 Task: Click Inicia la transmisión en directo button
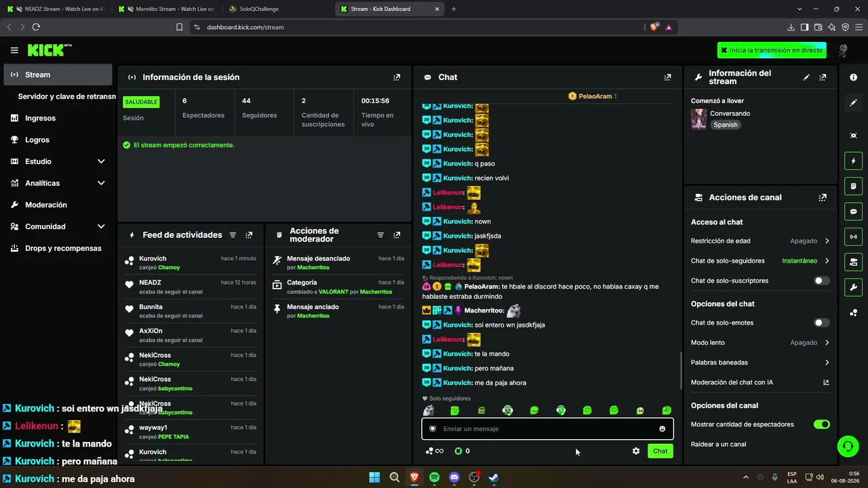(x=772, y=50)
